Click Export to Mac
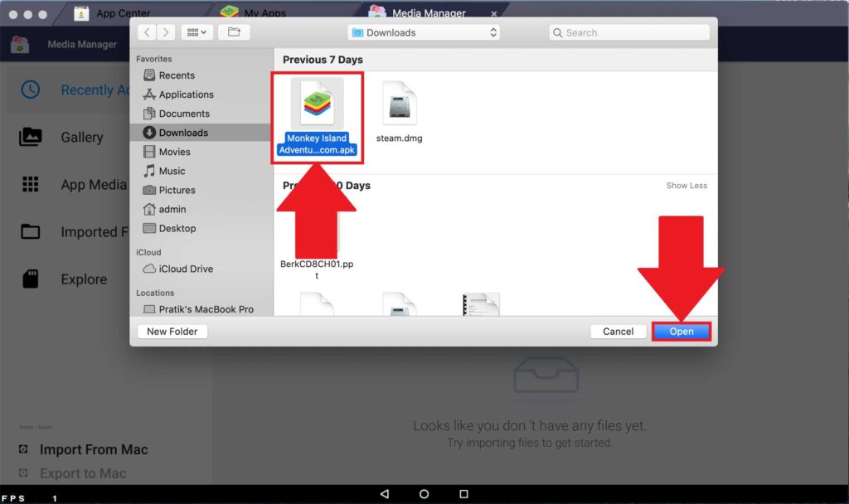Image resolution: width=849 pixels, height=504 pixels. coord(83,473)
